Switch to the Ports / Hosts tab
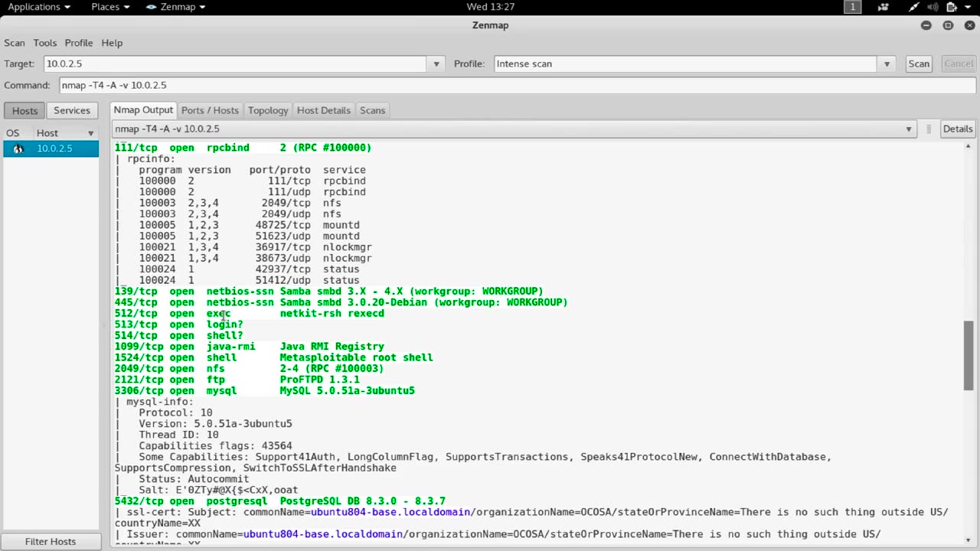 [x=210, y=110]
